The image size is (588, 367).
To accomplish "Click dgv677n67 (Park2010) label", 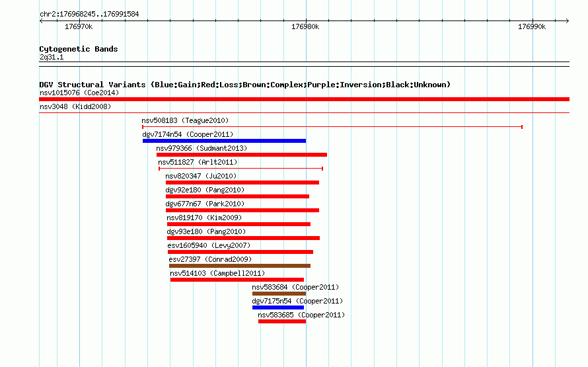I will coord(205,204).
